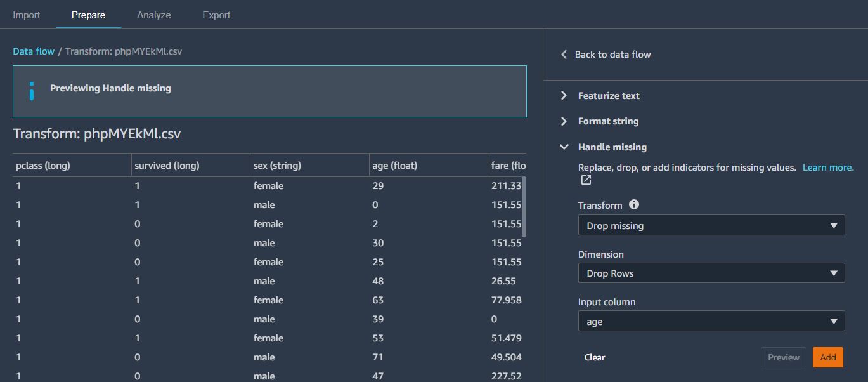Open the external link icon below Learn more

[586, 180]
